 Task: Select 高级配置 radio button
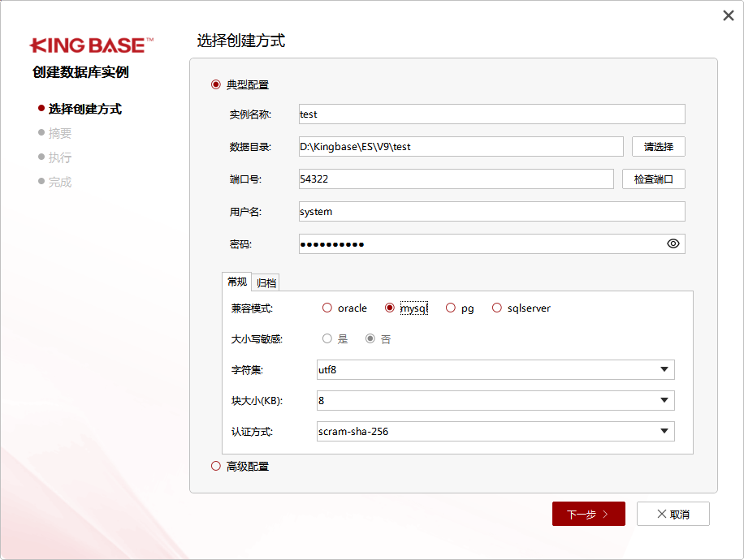(x=216, y=466)
